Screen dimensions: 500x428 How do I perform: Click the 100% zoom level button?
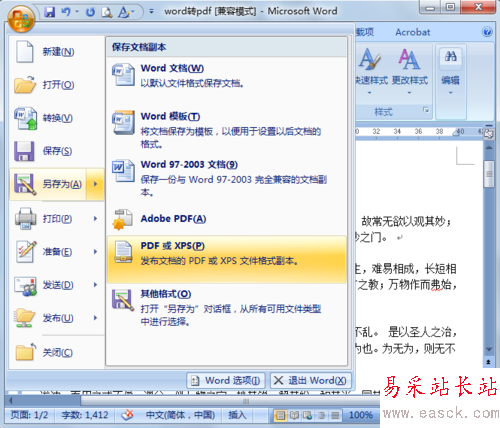coord(361,415)
